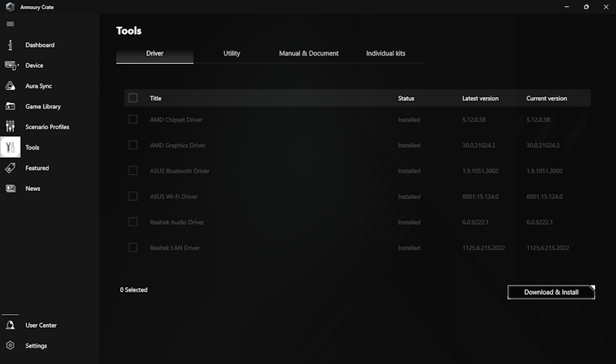Click the AMD Graphics Driver row title

coord(178,145)
